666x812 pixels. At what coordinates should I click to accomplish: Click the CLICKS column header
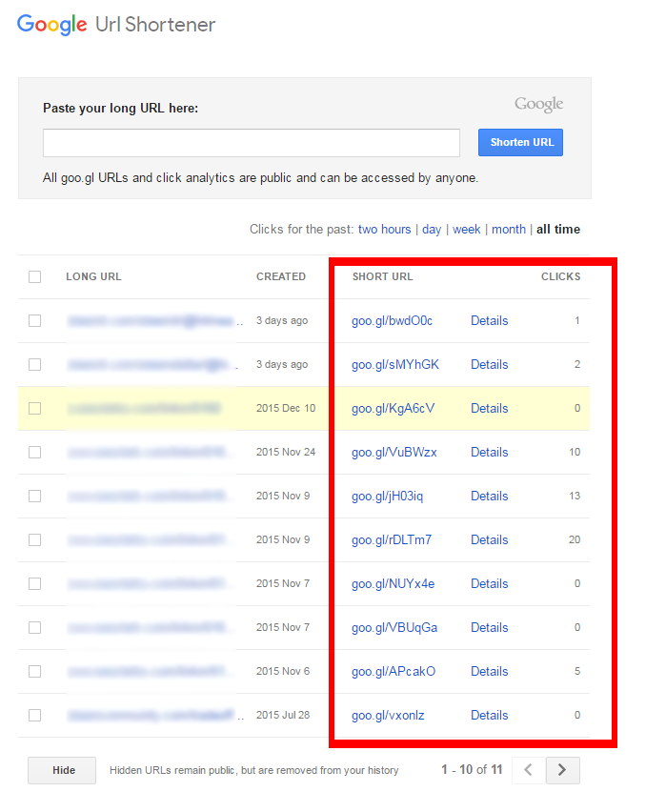click(560, 277)
